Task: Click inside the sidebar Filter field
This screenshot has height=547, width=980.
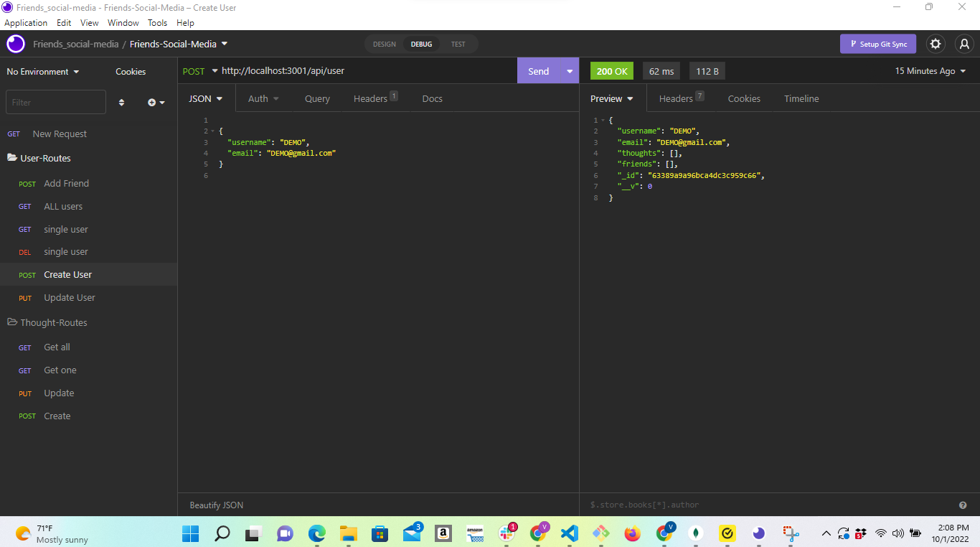Action: point(55,102)
